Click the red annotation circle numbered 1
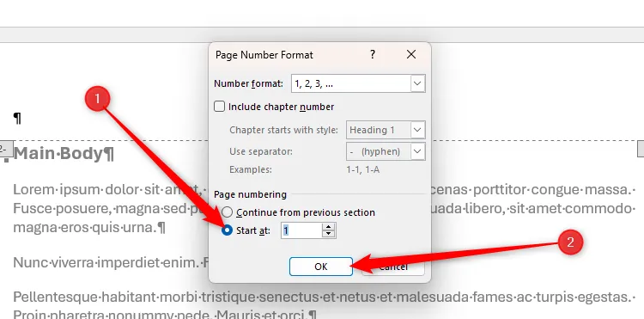Image resolution: width=644 pixels, height=319 pixels. coord(97,99)
